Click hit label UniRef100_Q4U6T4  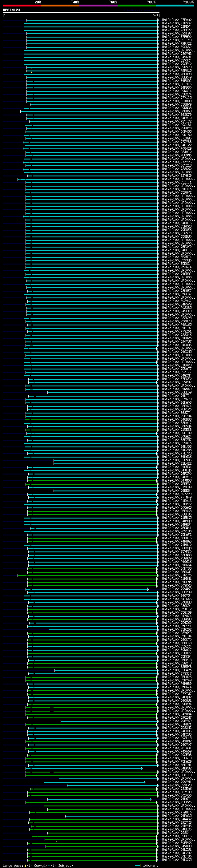point(176,799)
